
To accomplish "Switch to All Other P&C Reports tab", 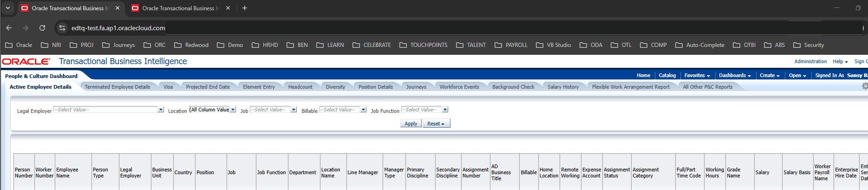I will [x=707, y=87].
